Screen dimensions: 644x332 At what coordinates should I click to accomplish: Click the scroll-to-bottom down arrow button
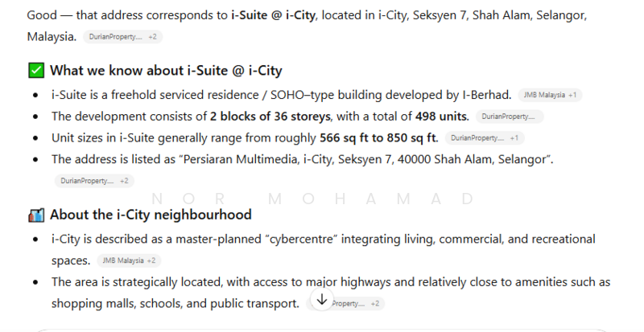tap(321, 300)
